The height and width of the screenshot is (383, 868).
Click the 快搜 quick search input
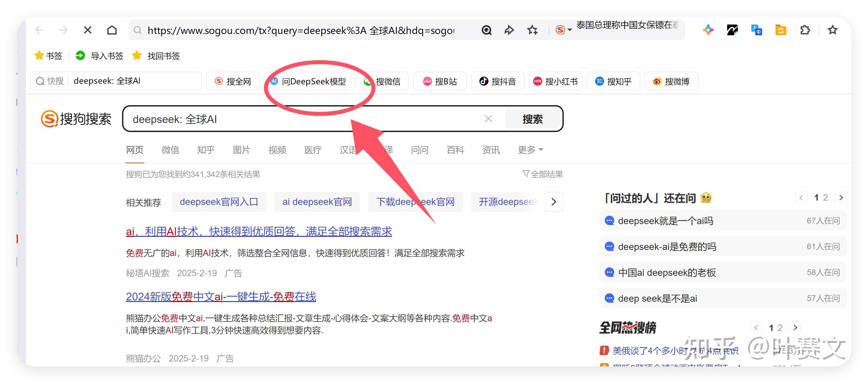tap(116, 81)
